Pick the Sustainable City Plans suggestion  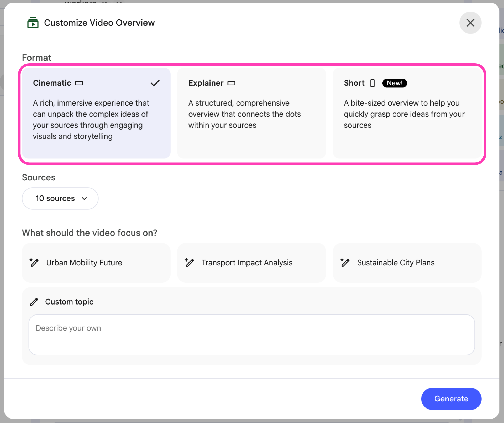[x=407, y=262]
